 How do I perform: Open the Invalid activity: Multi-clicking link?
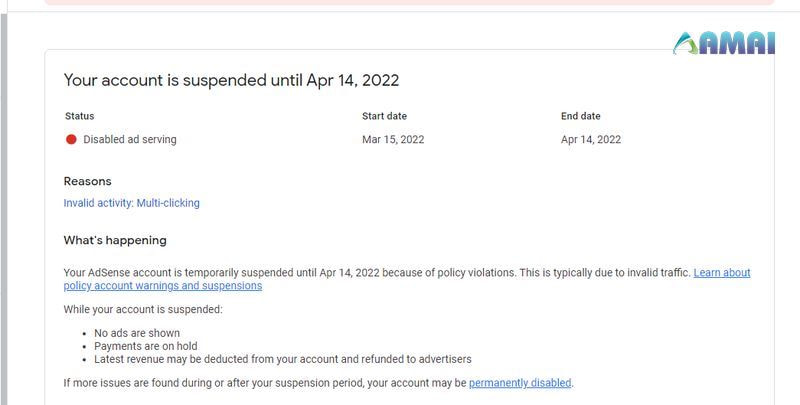131,203
